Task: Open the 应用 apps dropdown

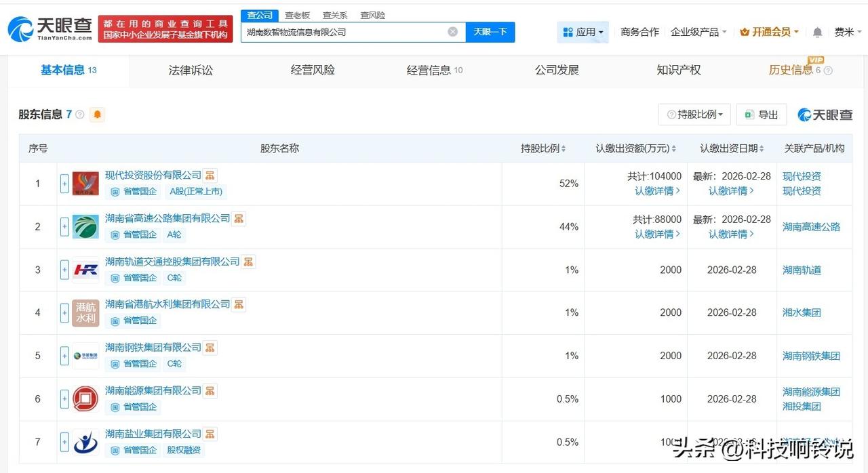Action: [583, 32]
